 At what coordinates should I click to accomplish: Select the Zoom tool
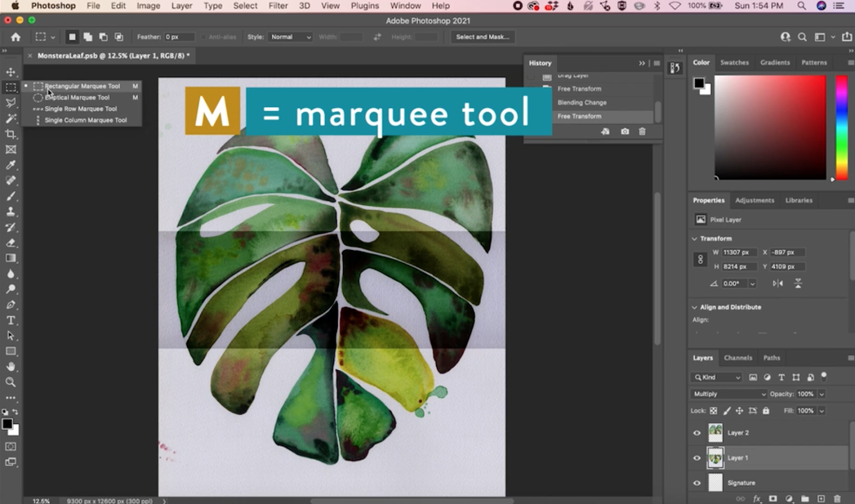pyautogui.click(x=11, y=382)
